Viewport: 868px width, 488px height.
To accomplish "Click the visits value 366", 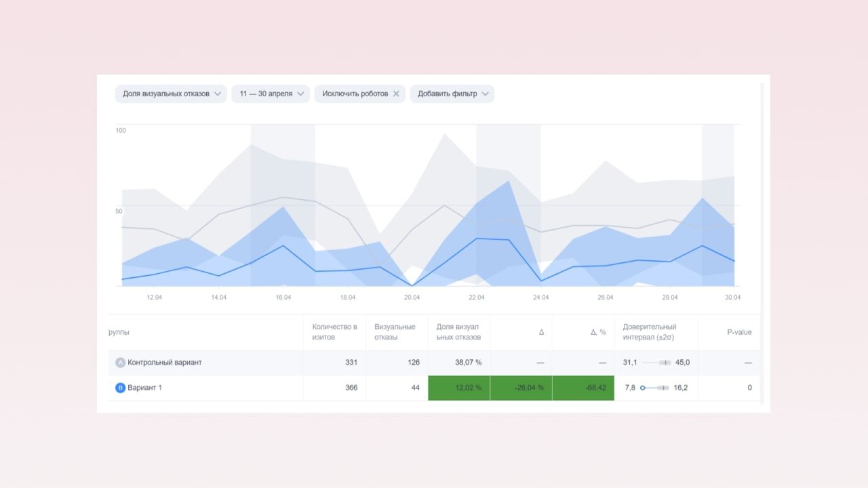I will pos(351,388).
